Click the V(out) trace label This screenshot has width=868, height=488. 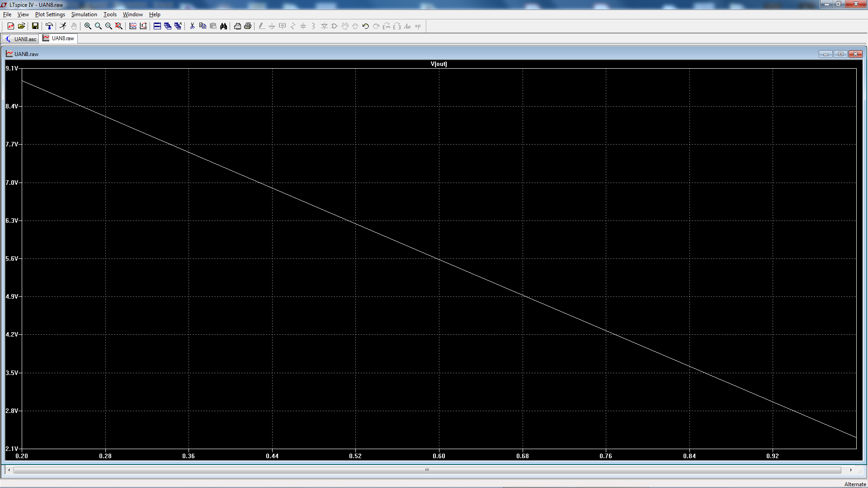coord(439,64)
